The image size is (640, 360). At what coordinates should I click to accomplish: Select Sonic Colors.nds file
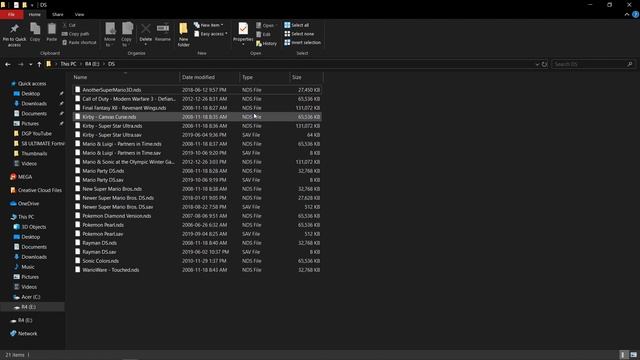(x=198, y=261)
